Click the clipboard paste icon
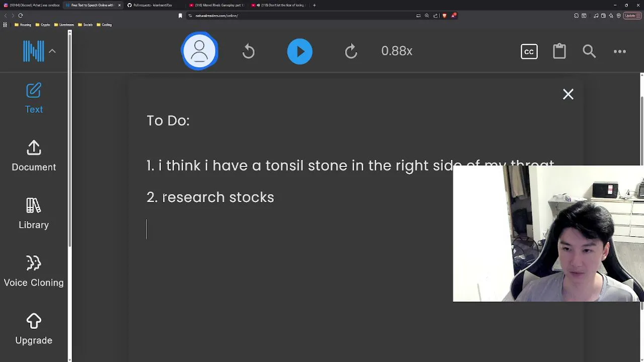The width and height of the screenshot is (644, 362). (x=559, y=51)
